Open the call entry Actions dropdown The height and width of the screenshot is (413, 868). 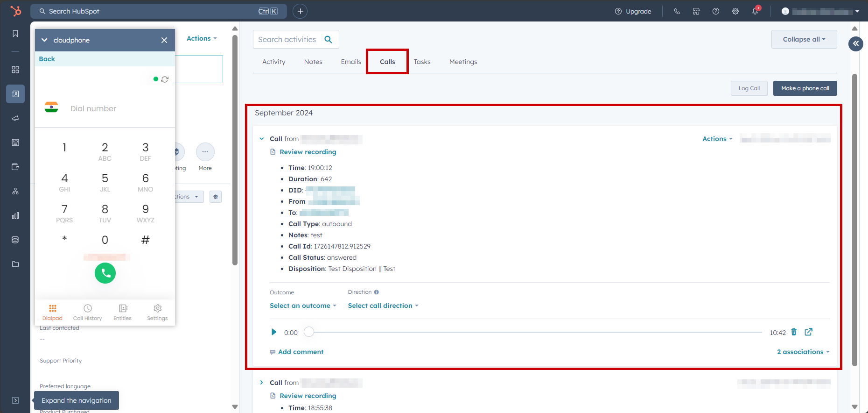click(717, 139)
